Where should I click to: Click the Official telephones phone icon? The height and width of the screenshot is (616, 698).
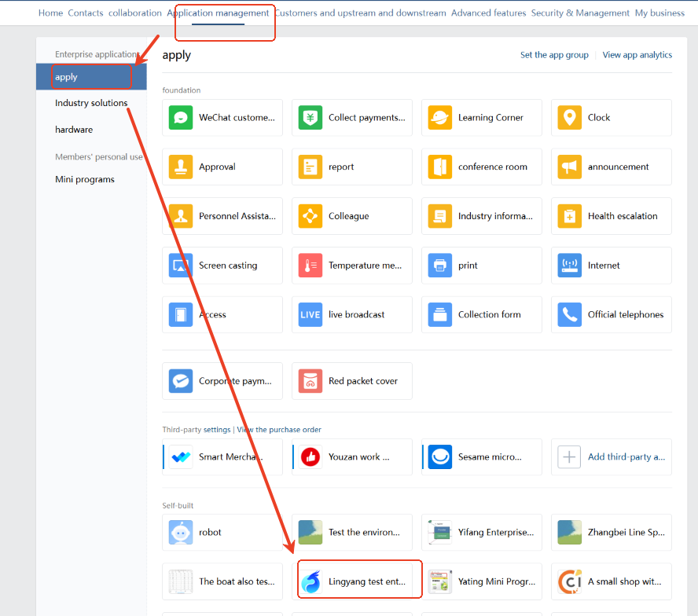click(x=569, y=314)
